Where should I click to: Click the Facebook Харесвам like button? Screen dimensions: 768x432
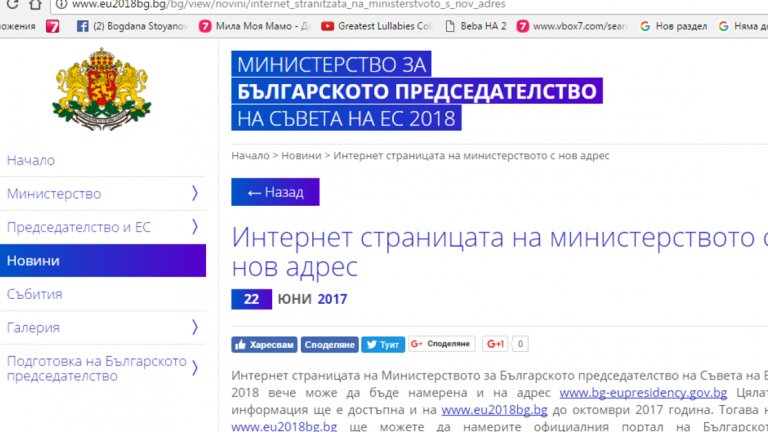(x=264, y=344)
